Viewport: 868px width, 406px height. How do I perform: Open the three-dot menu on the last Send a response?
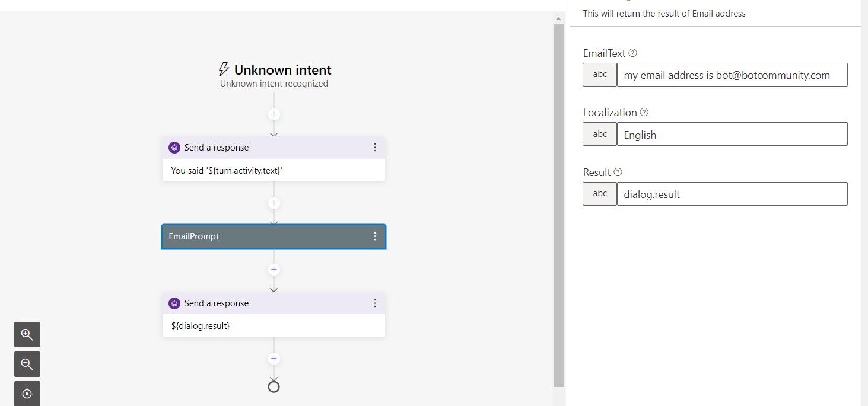point(375,303)
